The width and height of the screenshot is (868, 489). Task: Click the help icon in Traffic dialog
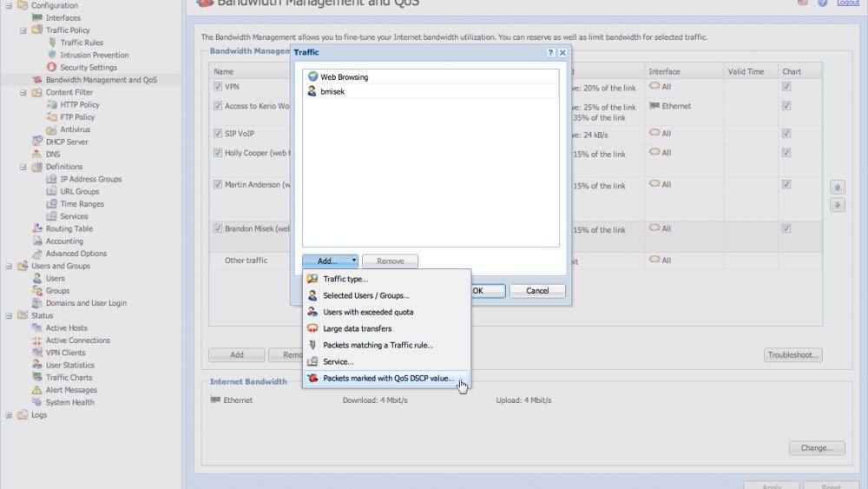[x=550, y=53]
